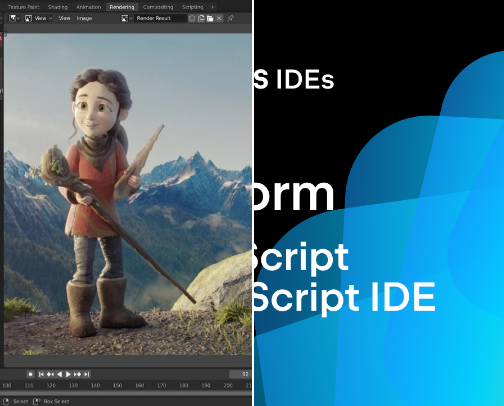
Task: Open the Compositing workspace tab
Action: pyautogui.click(x=158, y=7)
